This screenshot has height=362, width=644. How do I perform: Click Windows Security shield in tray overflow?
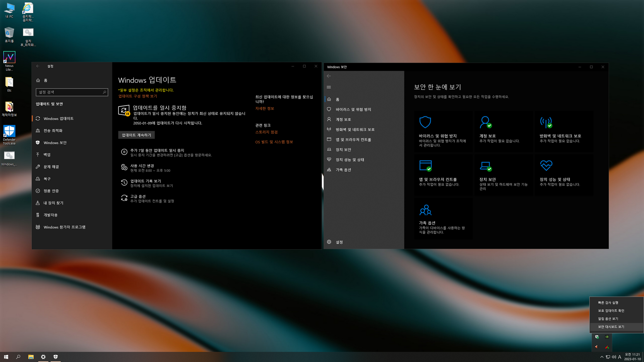(597, 337)
